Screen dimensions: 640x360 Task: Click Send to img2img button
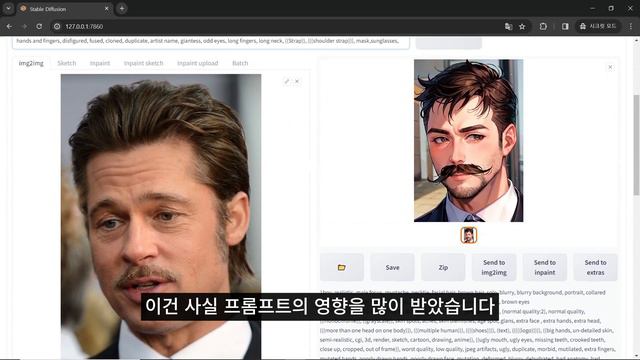click(x=494, y=267)
